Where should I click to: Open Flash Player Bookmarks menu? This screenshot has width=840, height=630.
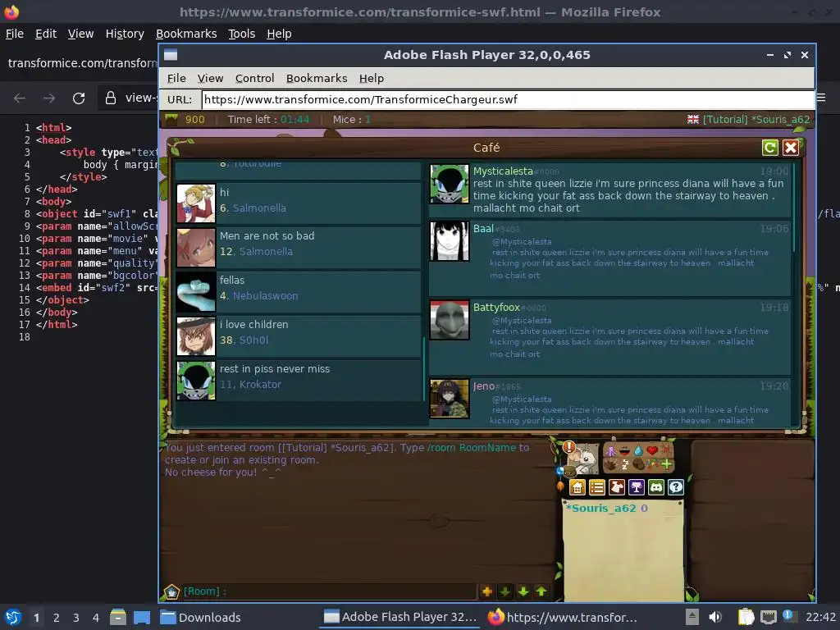317,78
